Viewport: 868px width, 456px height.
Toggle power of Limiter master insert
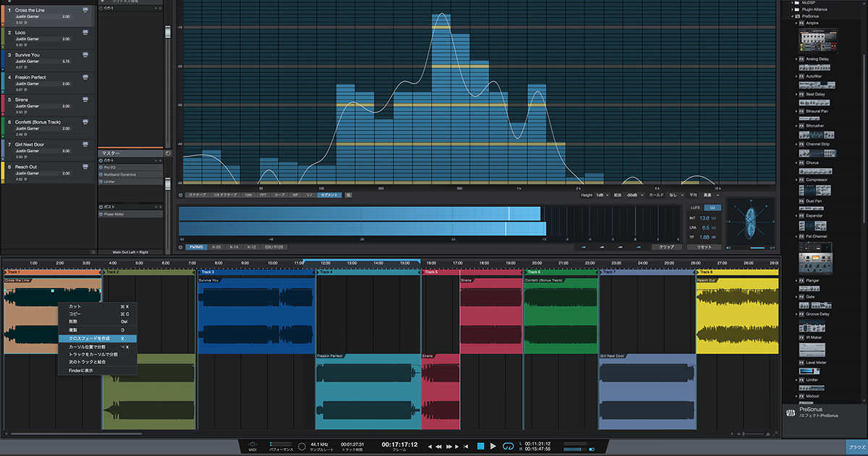[101, 182]
